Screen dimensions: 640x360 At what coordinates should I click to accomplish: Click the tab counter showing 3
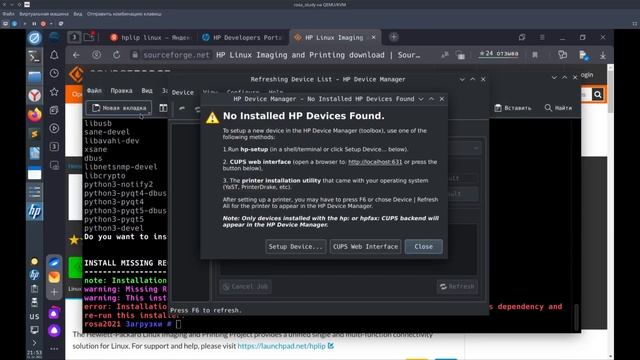click(x=74, y=37)
